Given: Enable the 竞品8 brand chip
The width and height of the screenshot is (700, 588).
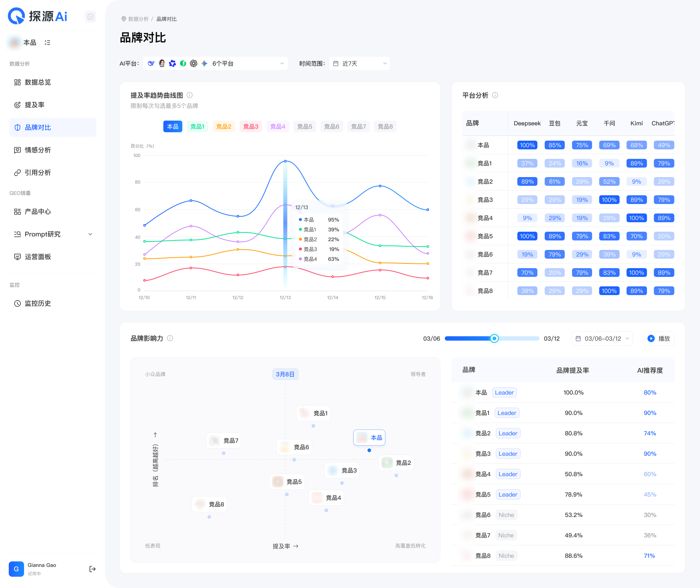Looking at the screenshot, I should (385, 126).
